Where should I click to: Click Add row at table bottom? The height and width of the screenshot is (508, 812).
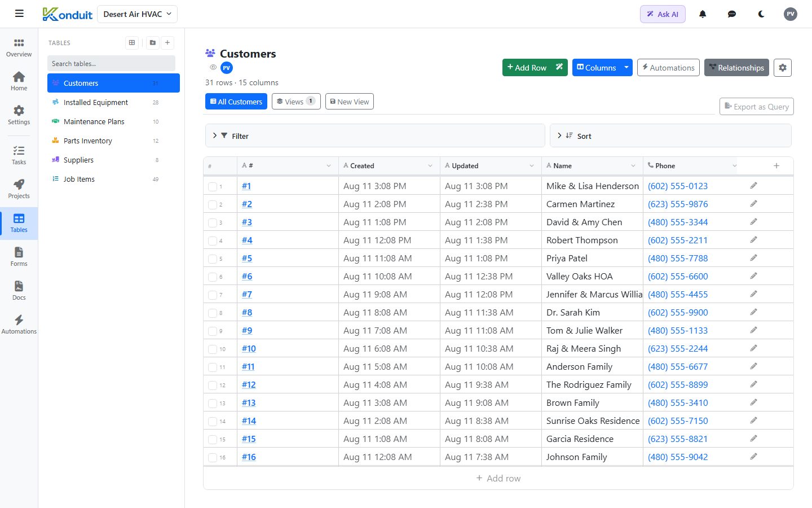click(x=498, y=478)
